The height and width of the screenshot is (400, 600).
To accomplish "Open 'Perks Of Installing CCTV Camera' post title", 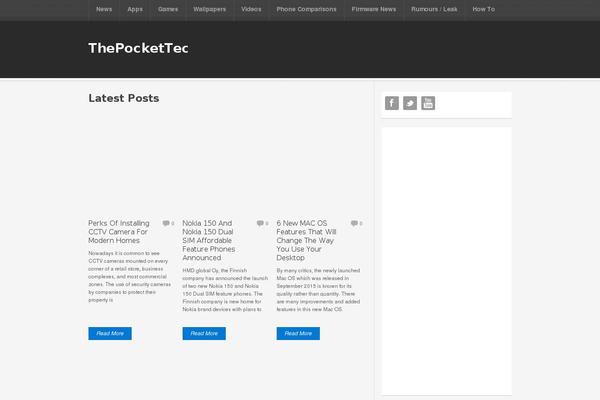I will (x=119, y=232).
